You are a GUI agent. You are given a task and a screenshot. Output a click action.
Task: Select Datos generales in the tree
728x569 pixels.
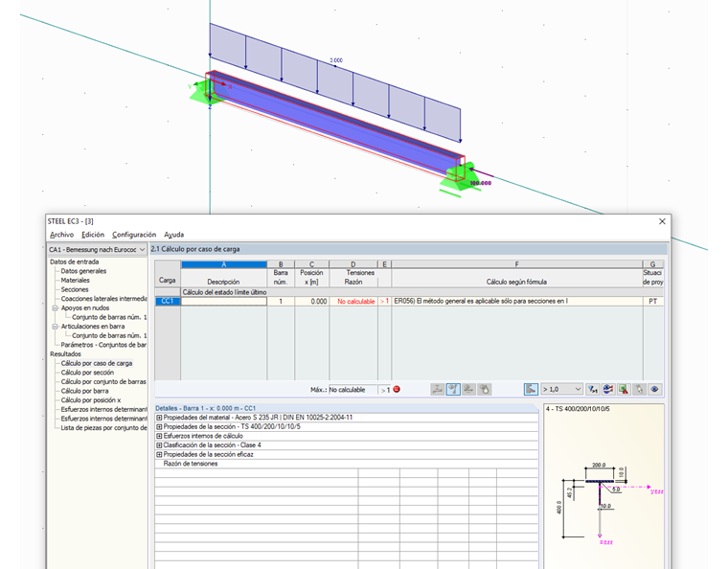[83, 271]
